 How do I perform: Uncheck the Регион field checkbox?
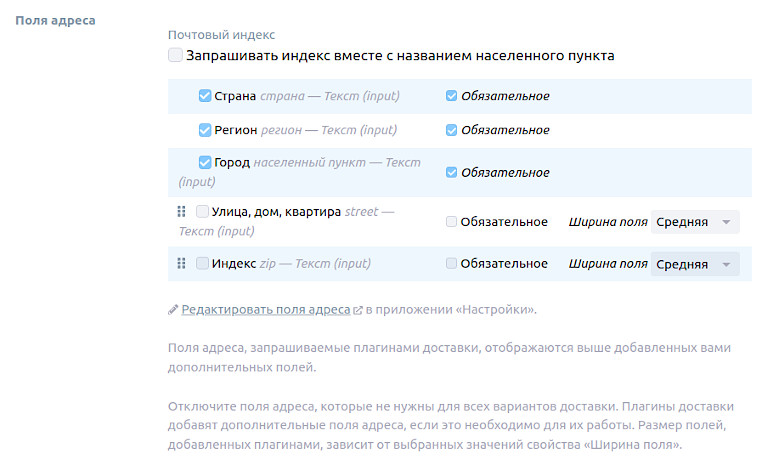(205, 130)
